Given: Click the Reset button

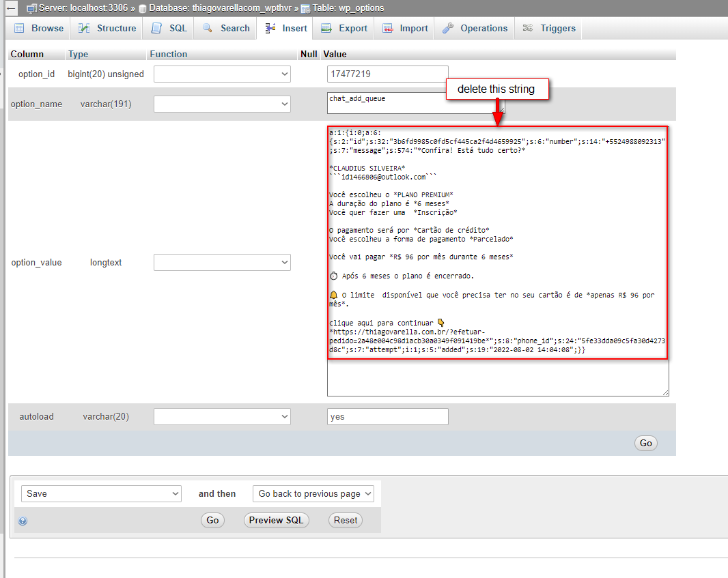Looking at the screenshot, I should pyautogui.click(x=346, y=520).
